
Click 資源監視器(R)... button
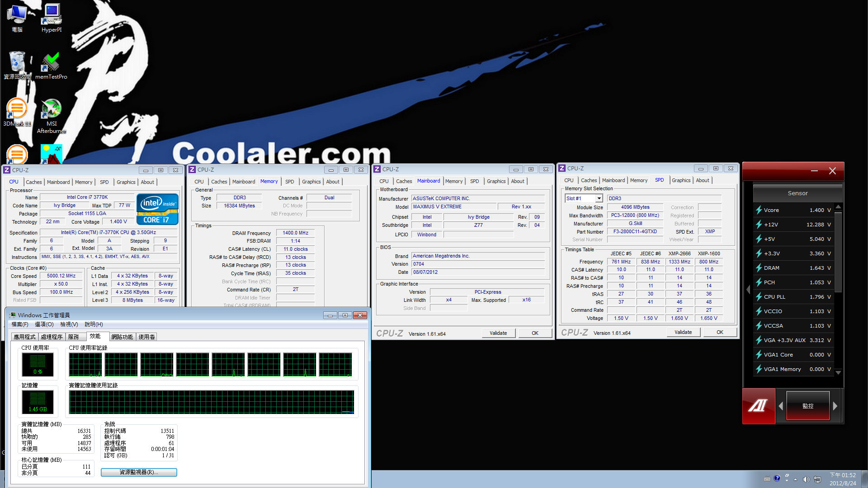pos(139,472)
